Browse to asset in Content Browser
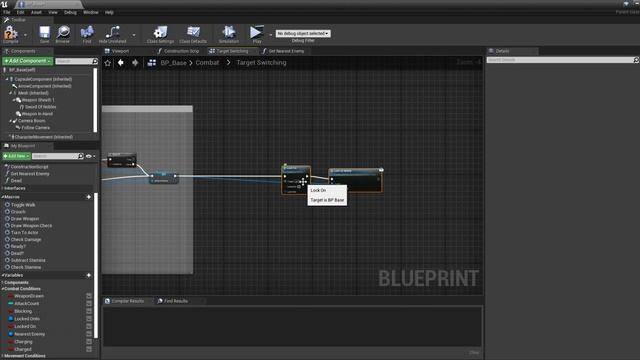The image size is (640, 360). [63, 33]
